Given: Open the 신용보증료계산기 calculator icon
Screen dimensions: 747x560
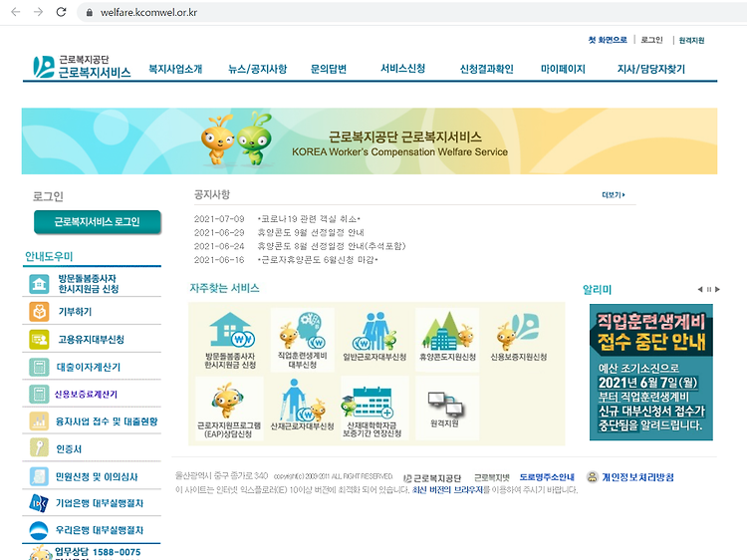Looking at the screenshot, I should coord(39,395).
